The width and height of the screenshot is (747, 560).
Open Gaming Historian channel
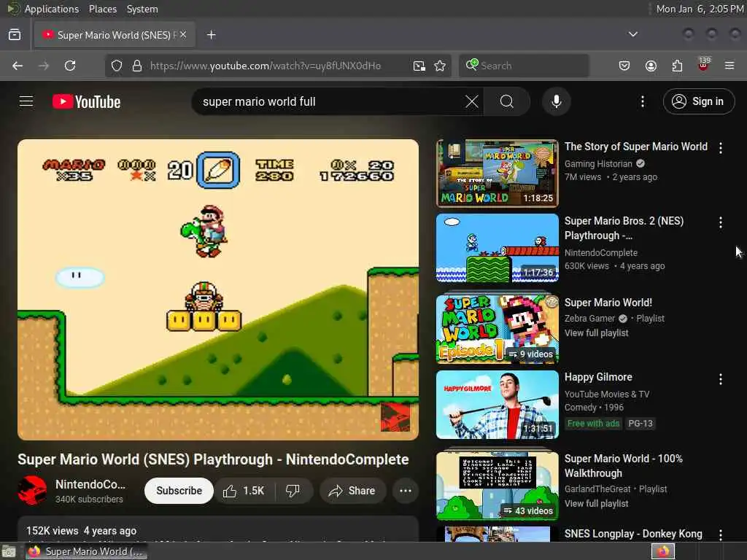point(598,164)
